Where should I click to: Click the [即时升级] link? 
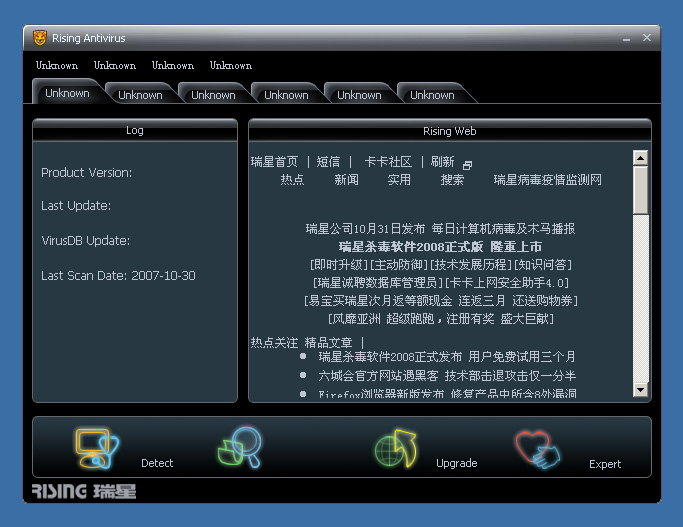339,264
